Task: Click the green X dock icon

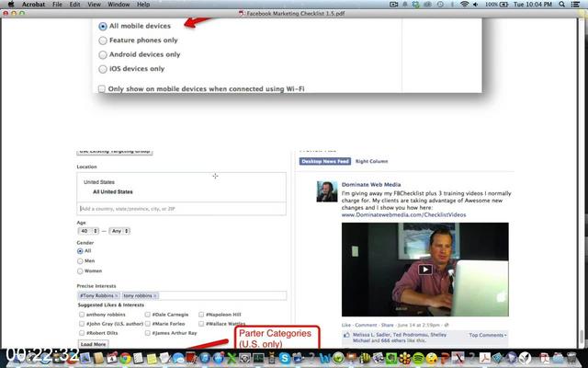Action: coord(232,358)
